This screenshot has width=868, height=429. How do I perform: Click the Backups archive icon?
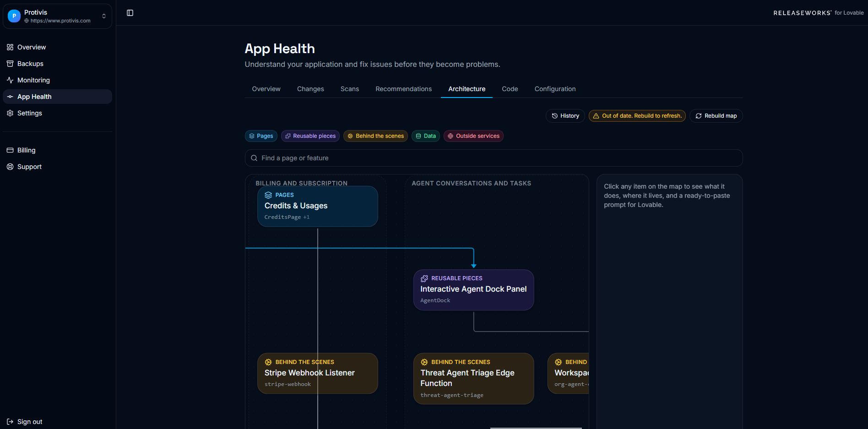[x=10, y=64]
